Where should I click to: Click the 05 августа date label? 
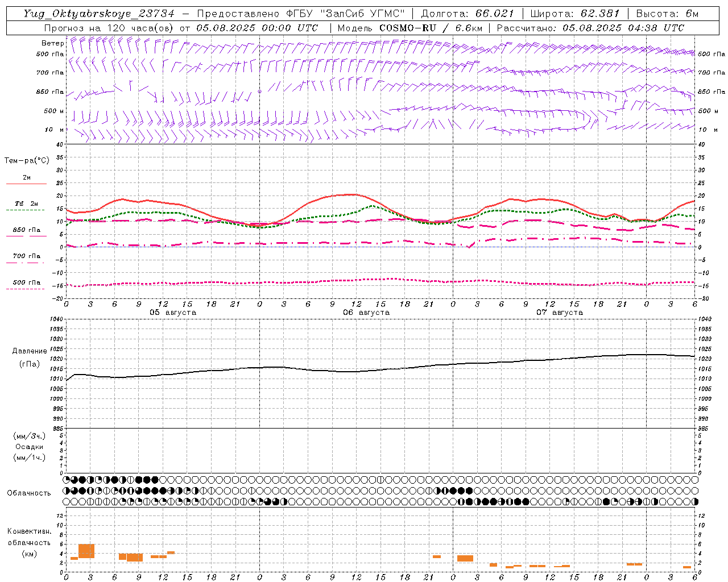173,313
